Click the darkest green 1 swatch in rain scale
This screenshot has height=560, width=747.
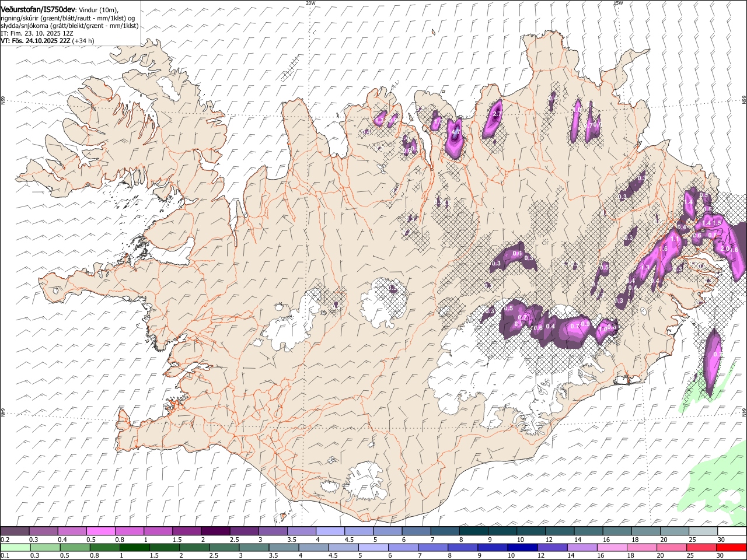[x=134, y=547]
